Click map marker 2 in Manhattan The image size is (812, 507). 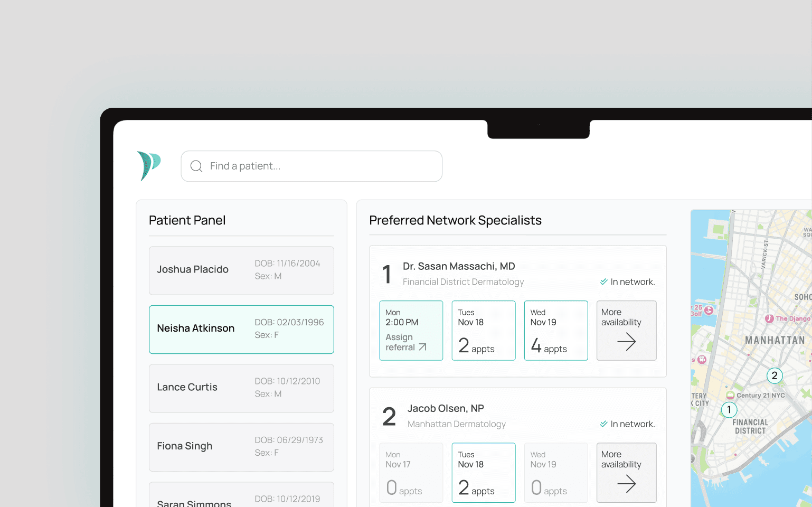[x=775, y=375]
